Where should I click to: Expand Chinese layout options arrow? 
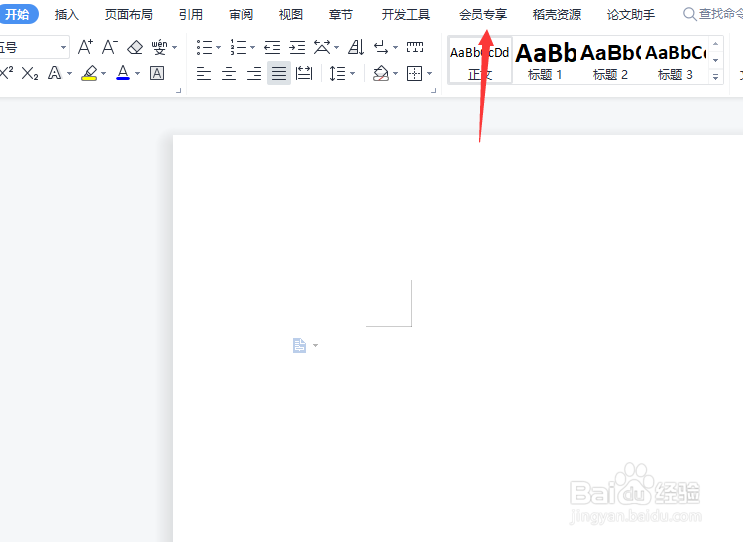point(336,47)
